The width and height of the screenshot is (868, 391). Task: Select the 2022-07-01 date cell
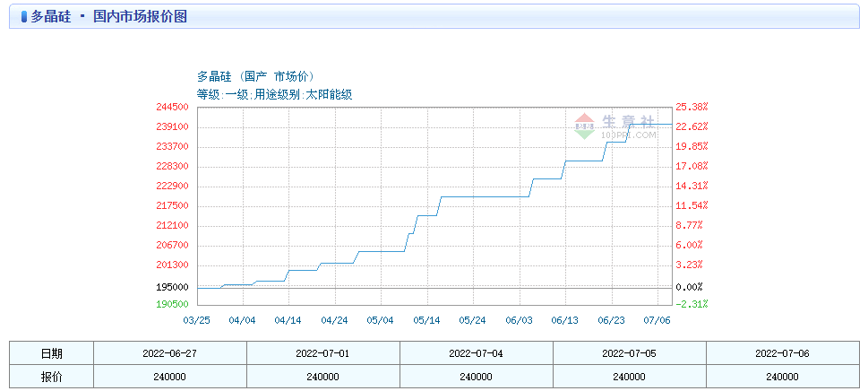(322, 353)
